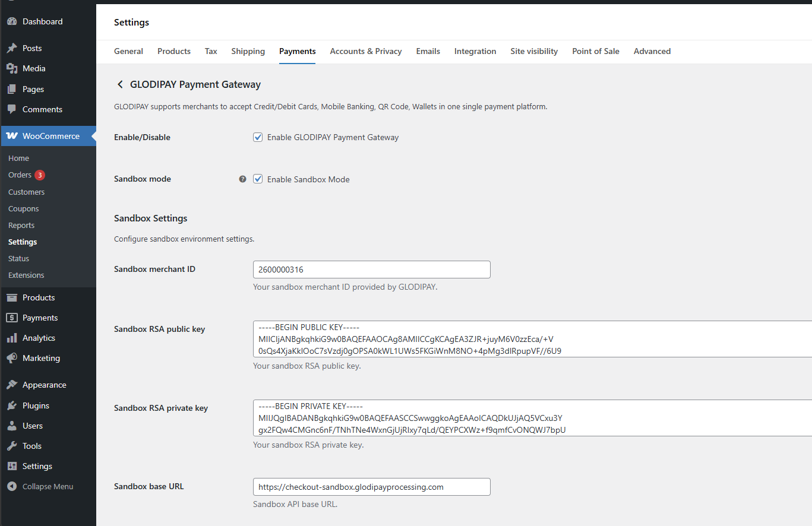The height and width of the screenshot is (526, 812).
Task: Click inside the Sandbox RSA private key textarea
Action: 532,418
